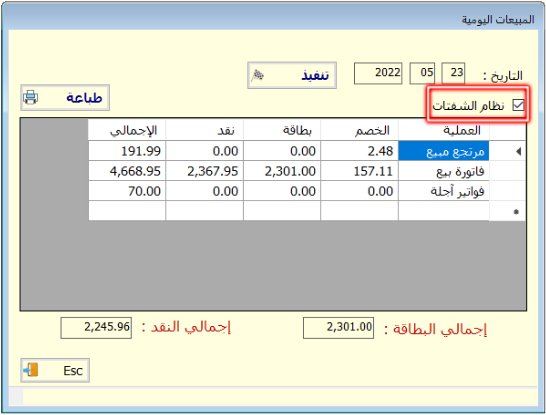Click the نقد column header
The height and width of the screenshot is (415, 546).
pos(204,130)
